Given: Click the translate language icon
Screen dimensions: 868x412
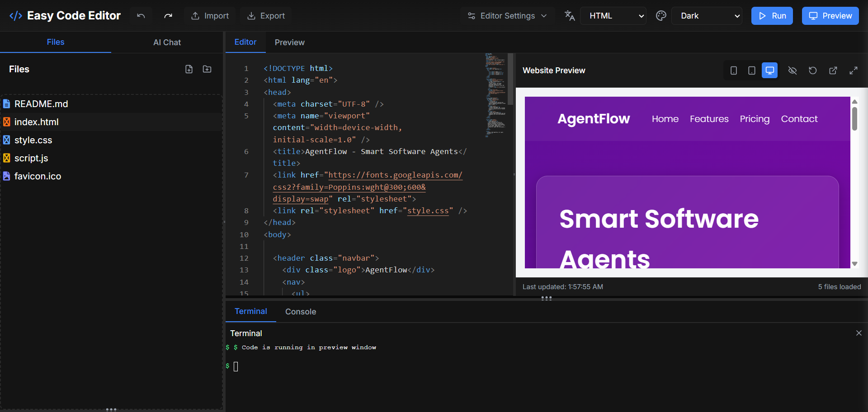Looking at the screenshot, I should 570,16.
